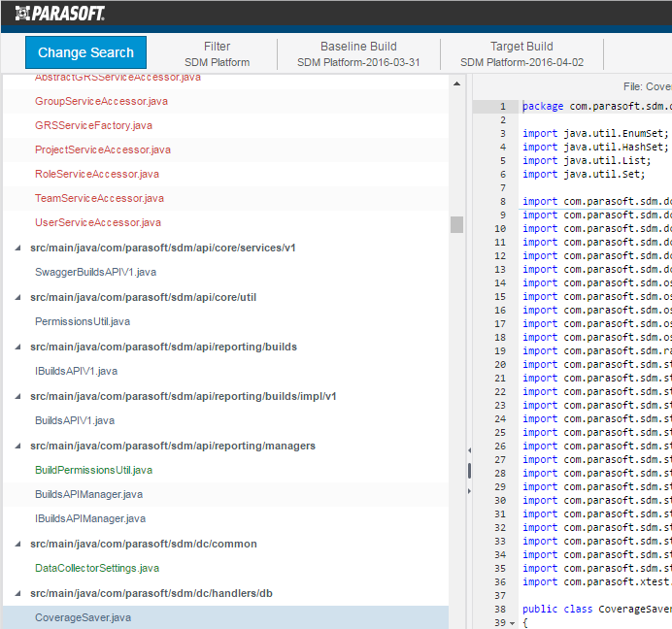Click the file list scroll-up arrow
672x629 pixels.
click(x=456, y=83)
